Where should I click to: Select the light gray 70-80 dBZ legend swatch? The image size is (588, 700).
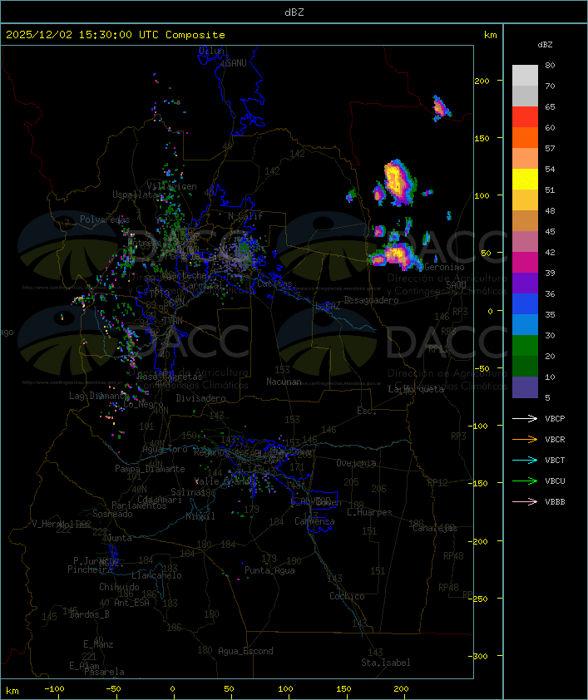[525, 75]
